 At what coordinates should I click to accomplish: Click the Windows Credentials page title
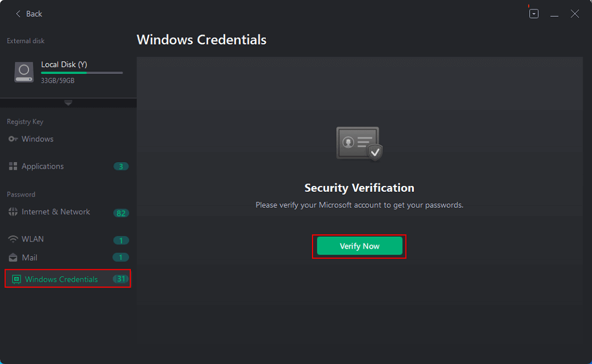[202, 40]
